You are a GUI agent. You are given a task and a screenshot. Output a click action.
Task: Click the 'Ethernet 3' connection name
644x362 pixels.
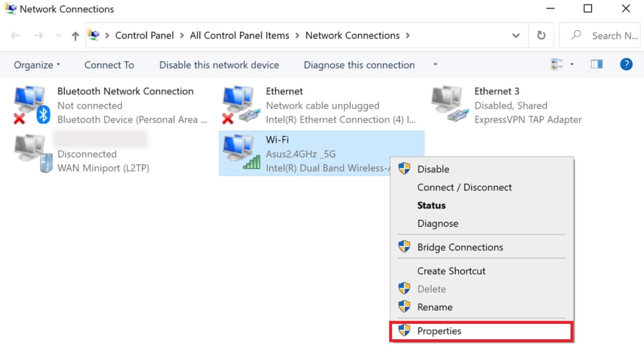coord(497,91)
